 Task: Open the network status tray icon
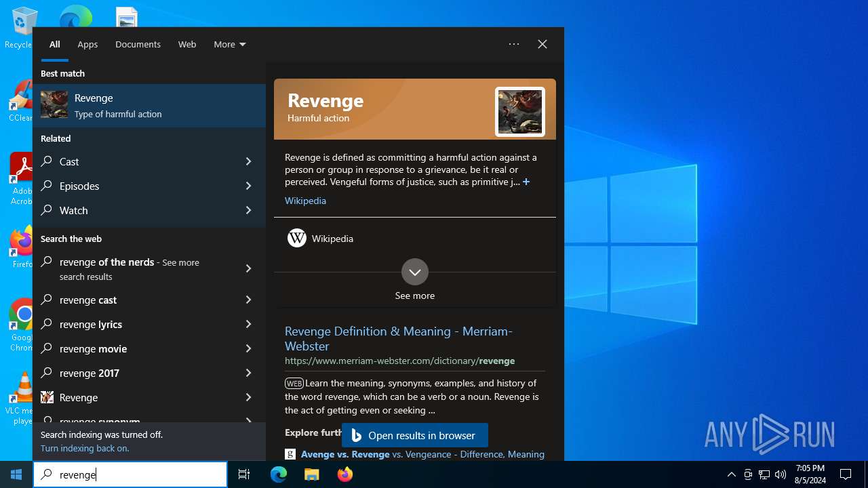pos(764,474)
